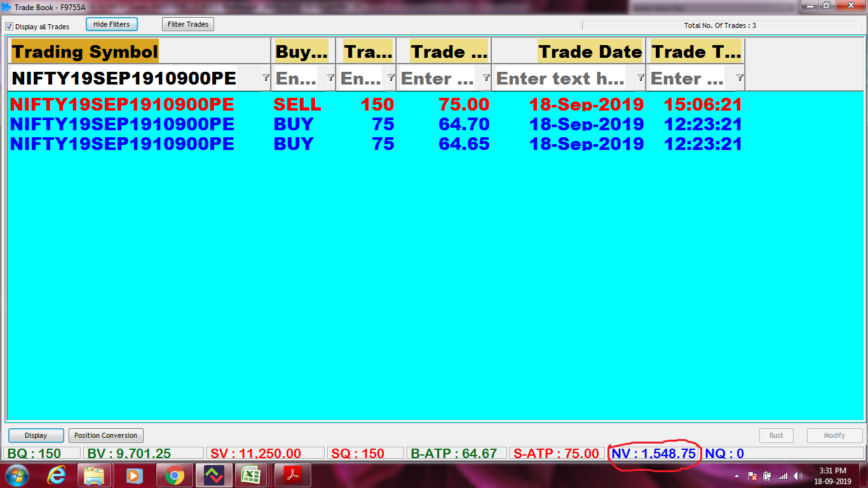Click the NV : 1,548.75 status entry
The image size is (868, 488).
tap(654, 454)
